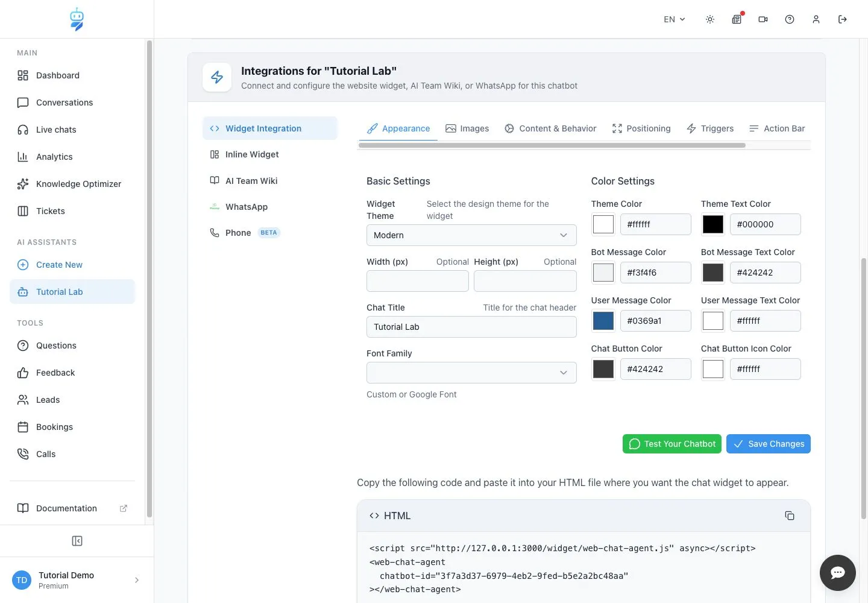The width and height of the screenshot is (868, 603).
Task: Open Tickets page
Action: click(72, 211)
